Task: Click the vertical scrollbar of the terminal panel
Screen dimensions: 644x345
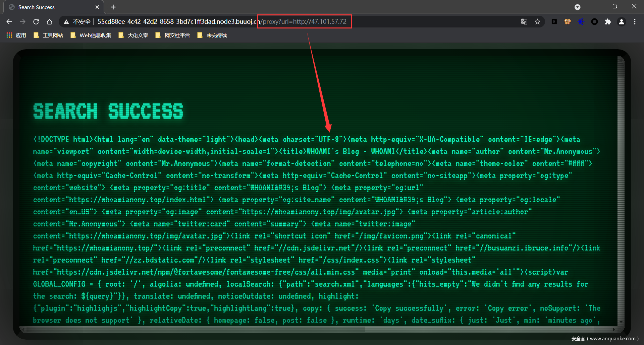Action: point(621,188)
